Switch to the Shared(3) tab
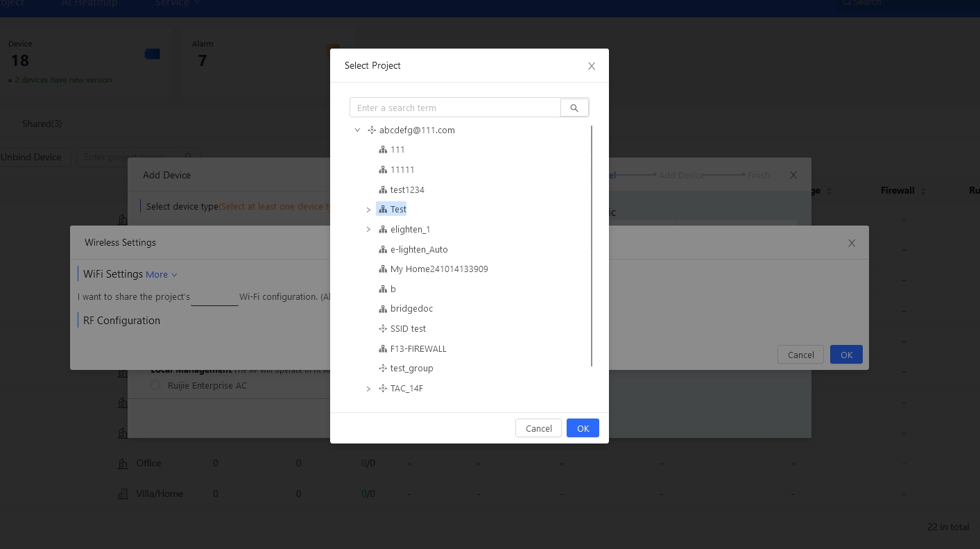The width and height of the screenshot is (980, 549). pyautogui.click(x=42, y=124)
